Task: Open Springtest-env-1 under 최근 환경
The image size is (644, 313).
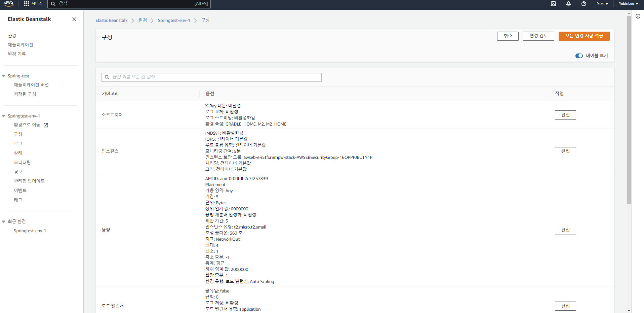Action: pos(30,231)
